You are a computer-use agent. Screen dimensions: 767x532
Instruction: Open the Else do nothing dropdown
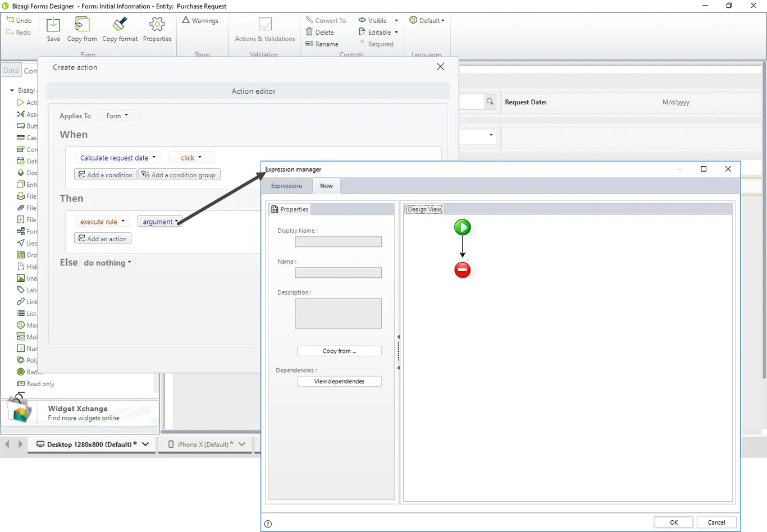[107, 263]
